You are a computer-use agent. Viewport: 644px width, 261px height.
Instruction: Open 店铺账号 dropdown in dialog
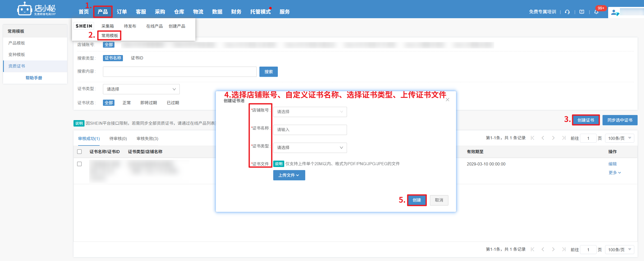click(310, 112)
